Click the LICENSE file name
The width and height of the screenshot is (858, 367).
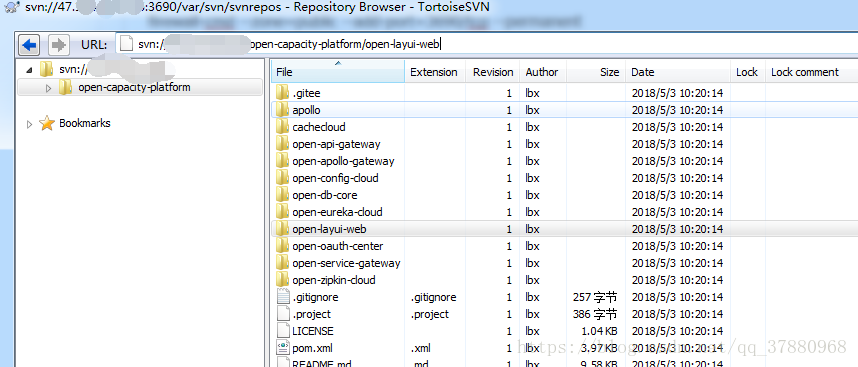[313, 331]
